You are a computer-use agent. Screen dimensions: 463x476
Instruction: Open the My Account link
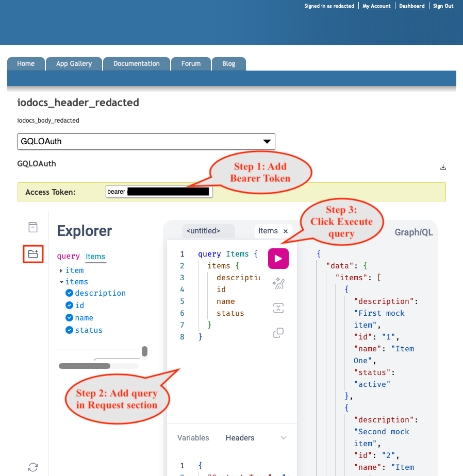[376, 6]
